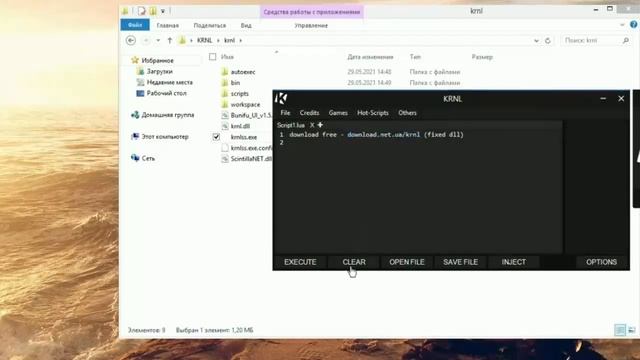640x360 pixels.
Task: Sort by Имя column header
Action: (x=227, y=57)
